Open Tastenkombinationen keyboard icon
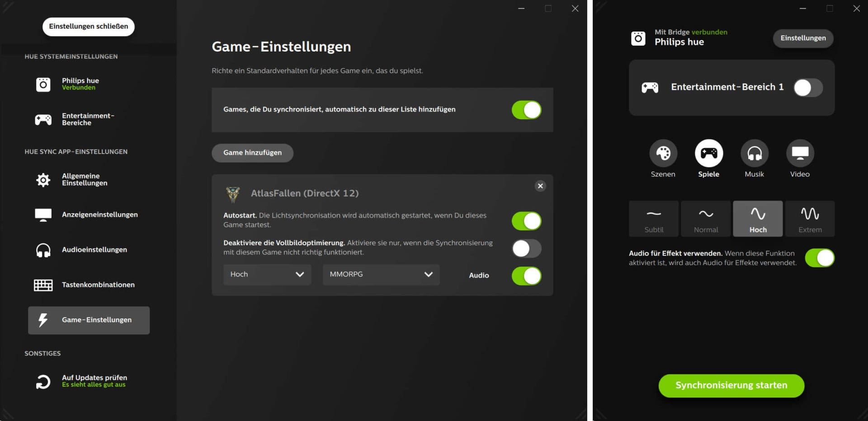The image size is (868, 421). (x=43, y=285)
